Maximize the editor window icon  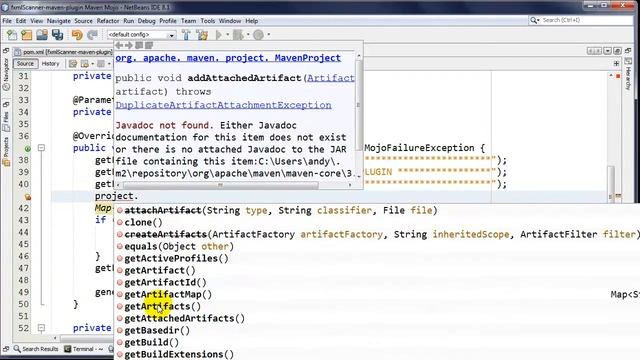[618, 51]
